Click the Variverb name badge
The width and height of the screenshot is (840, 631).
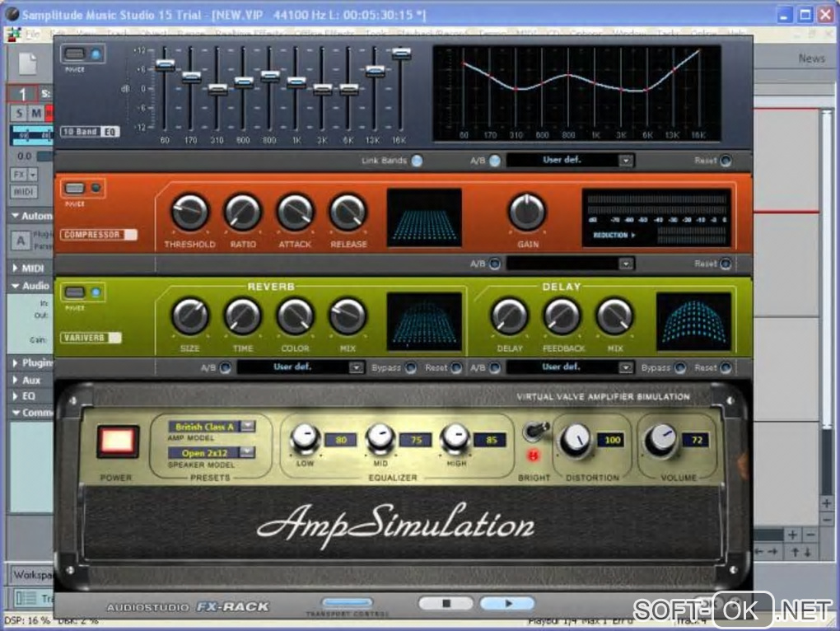(x=91, y=338)
